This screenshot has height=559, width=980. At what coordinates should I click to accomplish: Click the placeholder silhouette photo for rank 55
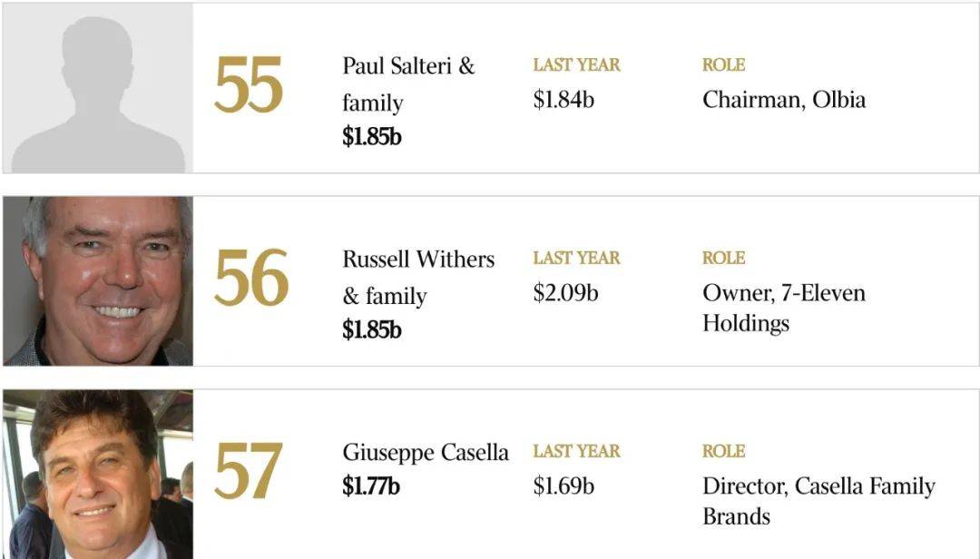pos(98,88)
